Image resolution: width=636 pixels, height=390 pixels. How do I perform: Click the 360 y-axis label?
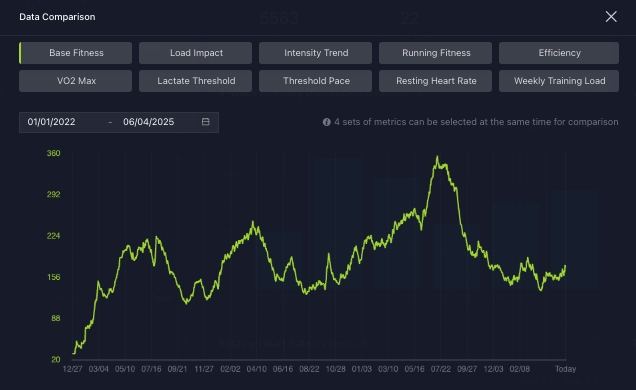(54, 153)
